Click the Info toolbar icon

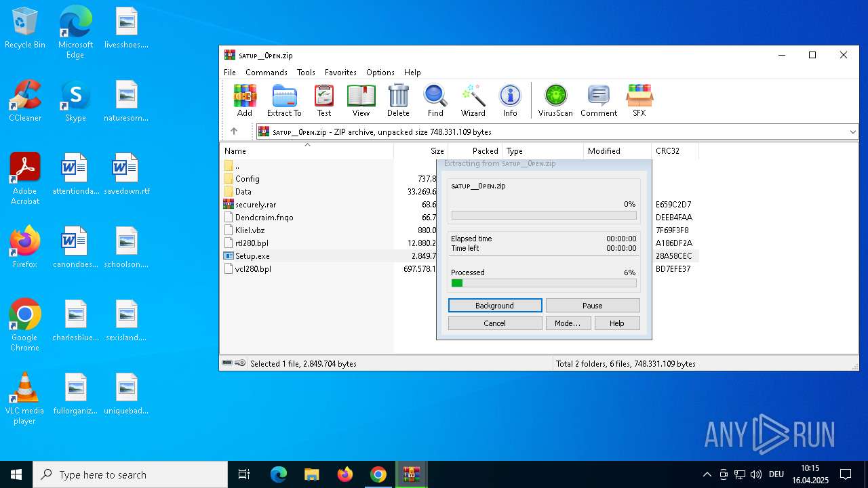[510, 100]
